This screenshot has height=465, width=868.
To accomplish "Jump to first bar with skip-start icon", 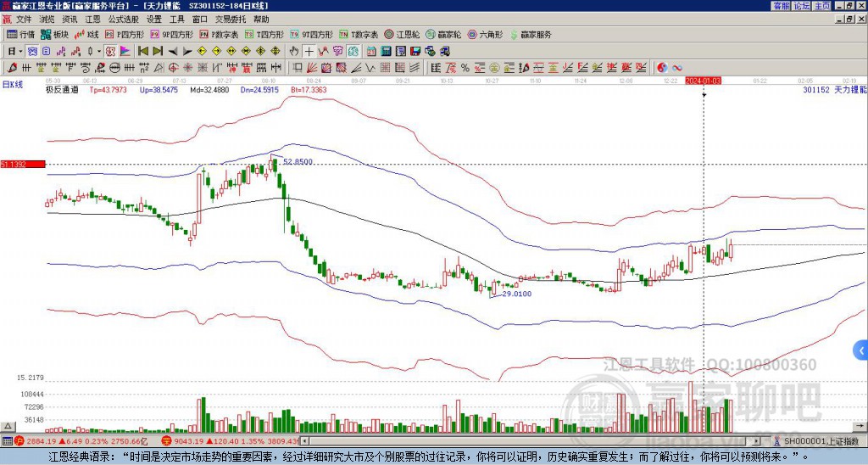I will click(x=142, y=51).
